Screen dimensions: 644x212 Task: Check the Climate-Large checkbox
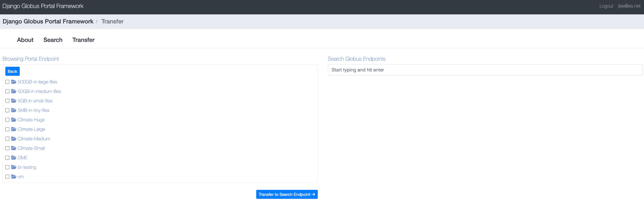pyautogui.click(x=7, y=129)
